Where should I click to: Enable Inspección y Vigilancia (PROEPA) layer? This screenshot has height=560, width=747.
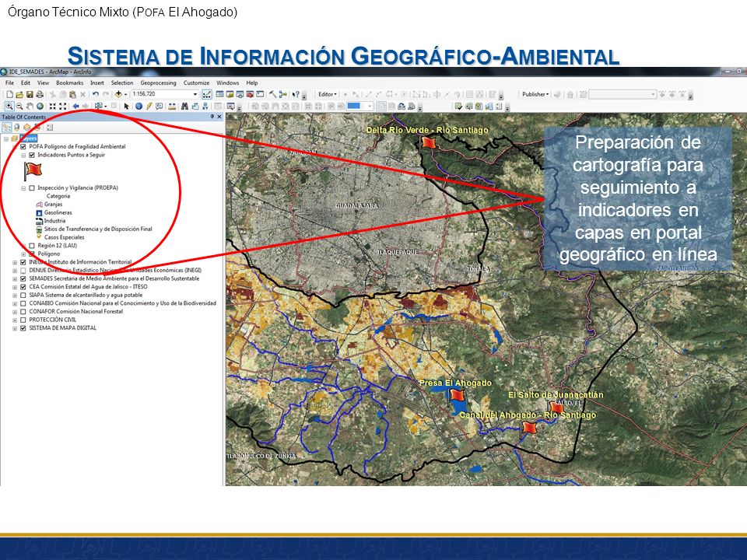coord(31,187)
